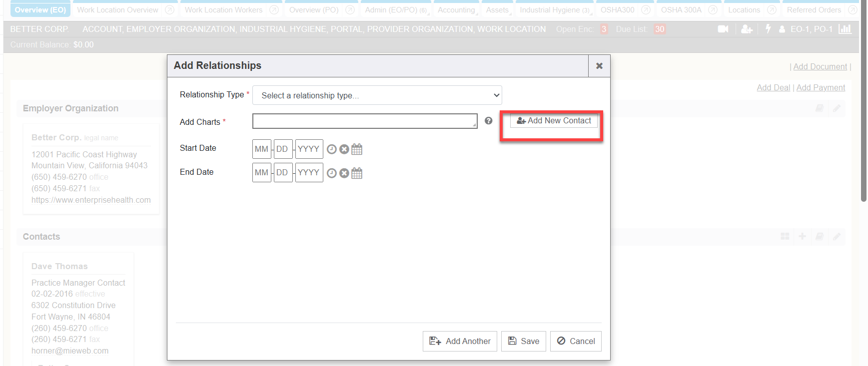Click into the Add Charts text field
The width and height of the screenshot is (868, 366).
tap(364, 121)
